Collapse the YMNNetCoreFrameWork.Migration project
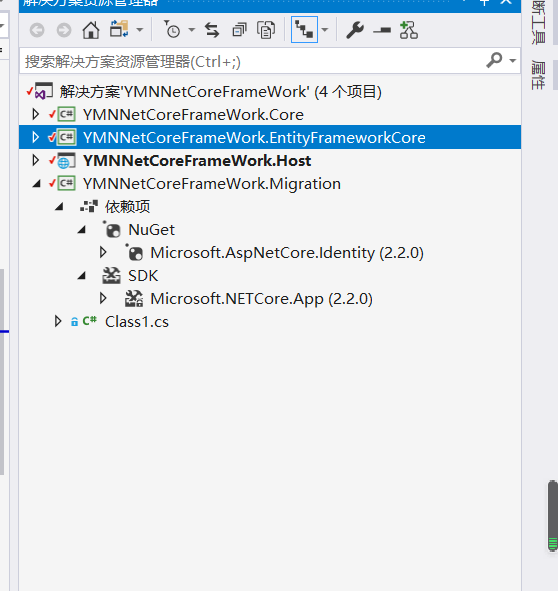This screenshot has width=558, height=591. (x=36, y=184)
